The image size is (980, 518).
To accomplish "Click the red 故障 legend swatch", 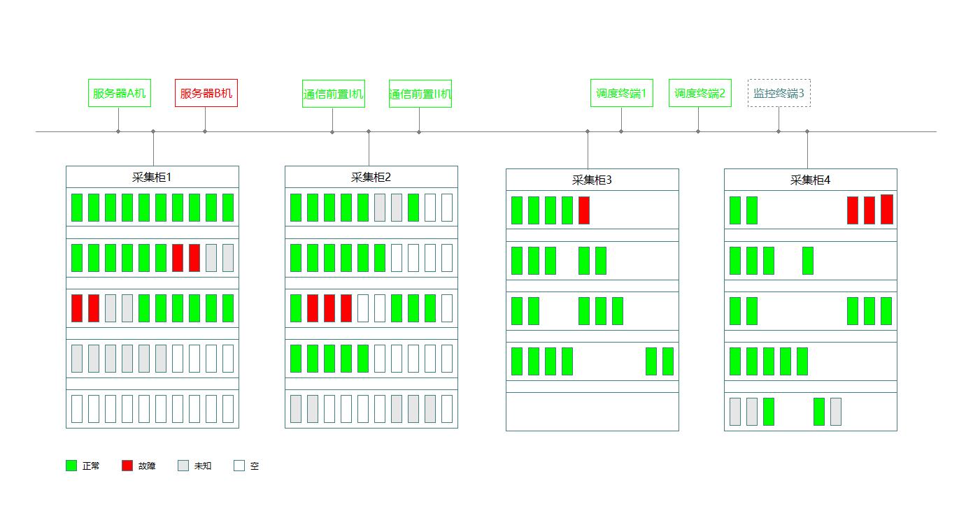I will 127,466.
